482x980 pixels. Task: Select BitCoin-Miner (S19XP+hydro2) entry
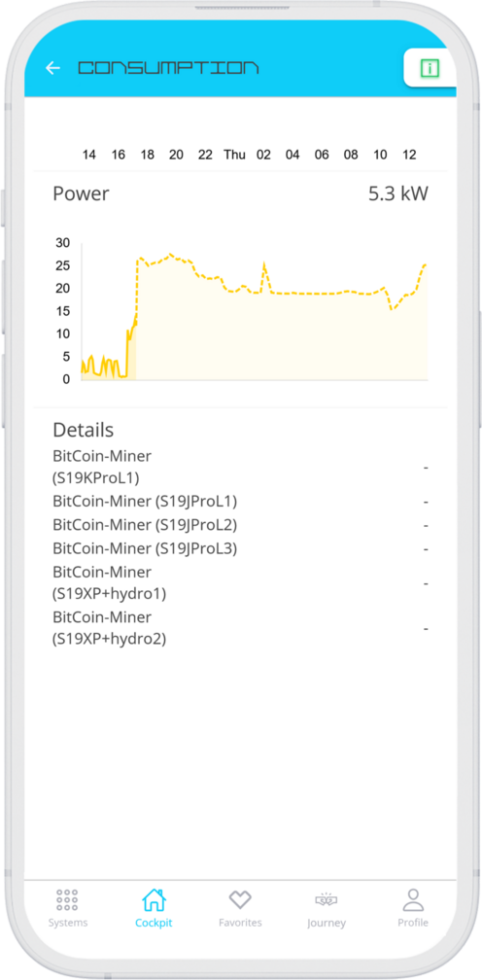coord(240,628)
